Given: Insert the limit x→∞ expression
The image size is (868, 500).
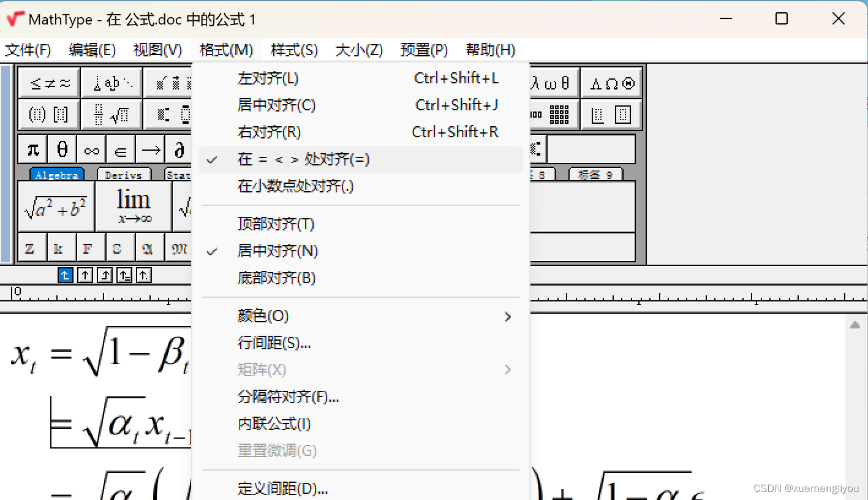Looking at the screenshot, I should [134, 206].
